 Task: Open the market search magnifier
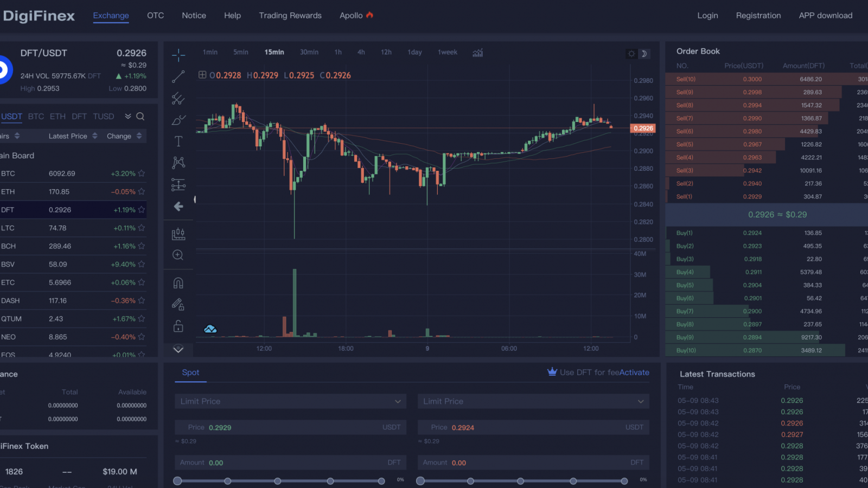coord(140,116)
